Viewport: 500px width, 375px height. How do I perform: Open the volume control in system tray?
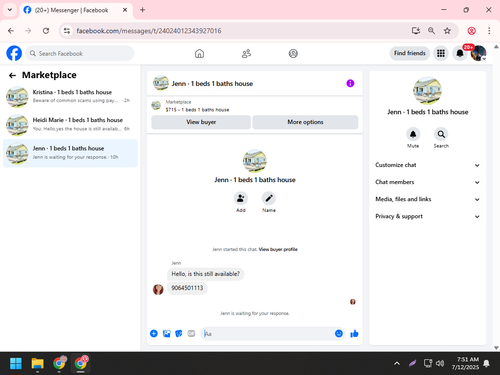point(440,363)
